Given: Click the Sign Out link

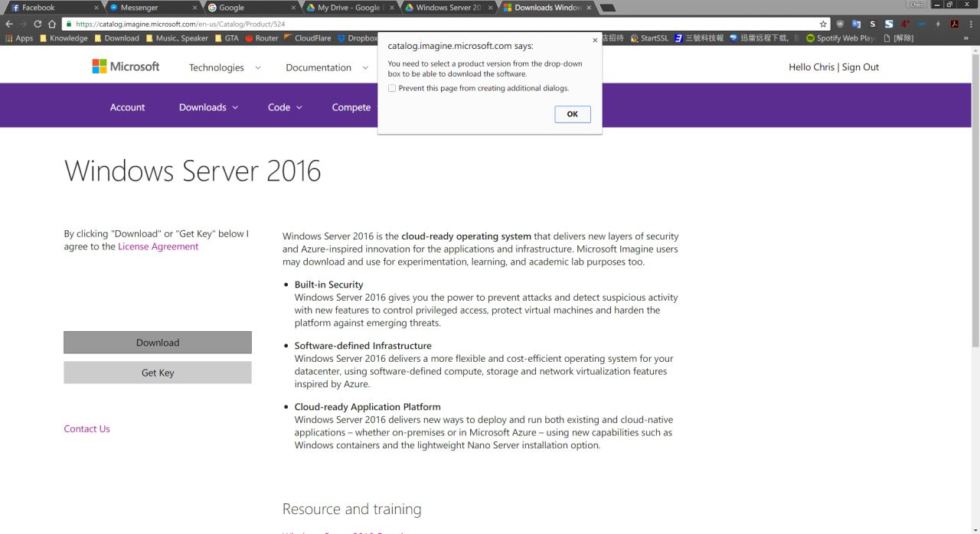Looking at the screenshot, I should (861, 67).
